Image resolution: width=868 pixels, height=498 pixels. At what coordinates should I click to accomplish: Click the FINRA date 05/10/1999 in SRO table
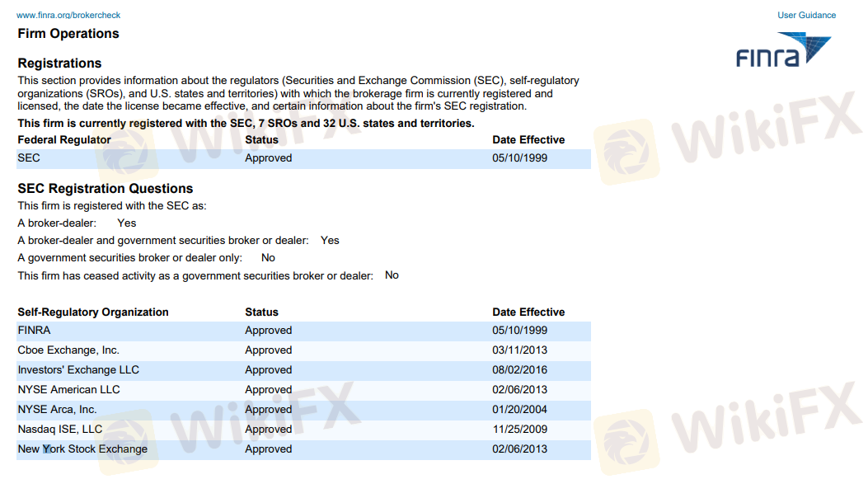[x=519, y=331]
